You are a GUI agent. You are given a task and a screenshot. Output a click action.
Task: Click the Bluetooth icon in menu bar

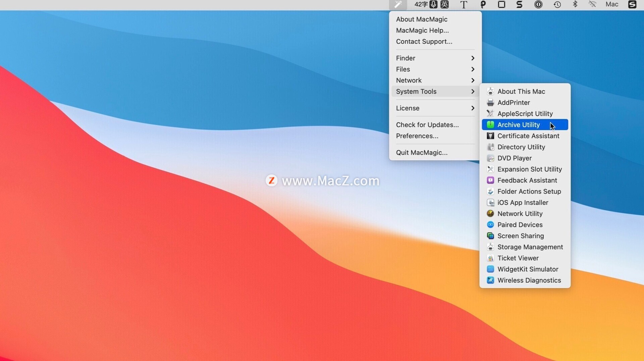pos(575,4)
